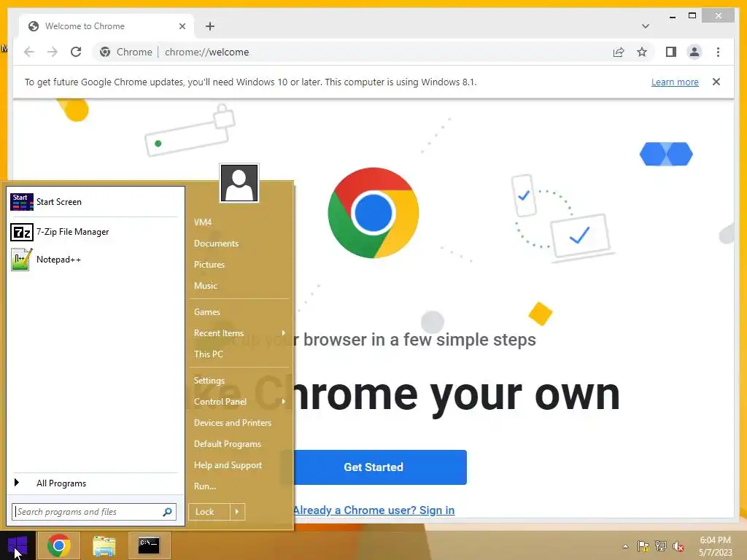Reload the Welcome to Chrome page
This screenshot has height=560, width=747.
tap(76, 52)
